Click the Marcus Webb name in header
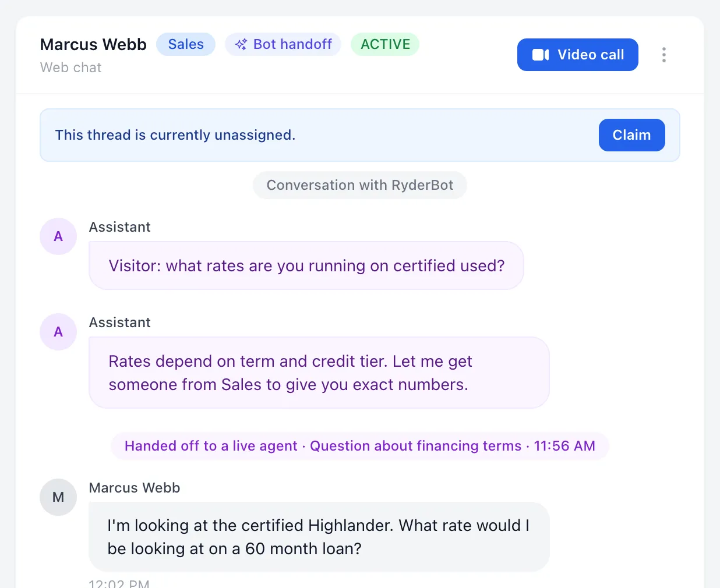This screenshot has height=588, width=720. [x=93, y=44]
